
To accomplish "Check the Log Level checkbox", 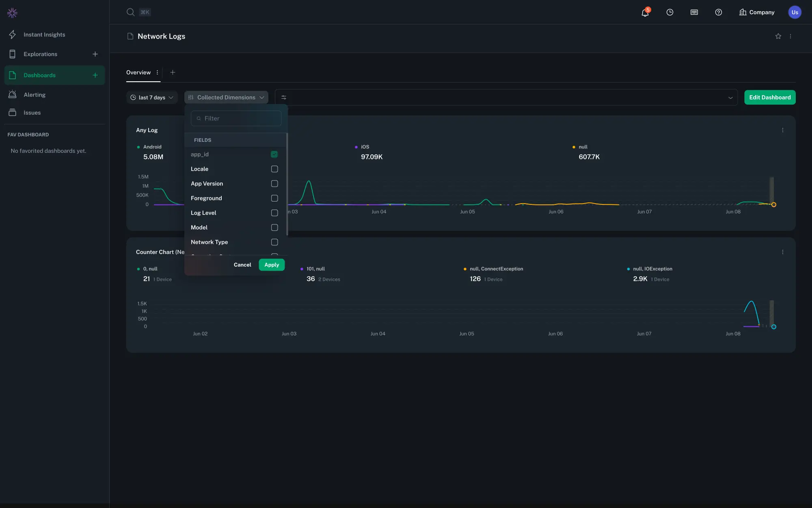I will (x=274, y=213).
